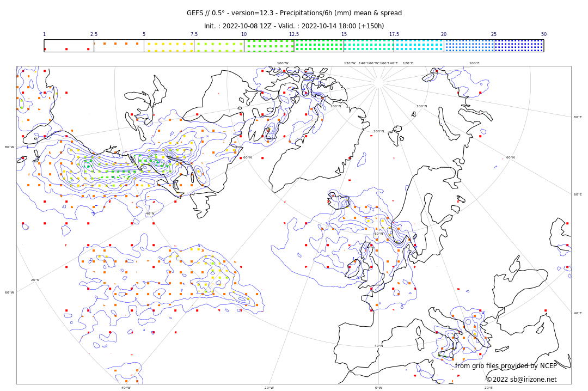Click 'from grib files provided by NCEP' credit
The width and height of the screenshot is (588, 391).
(x=506, y=365)
